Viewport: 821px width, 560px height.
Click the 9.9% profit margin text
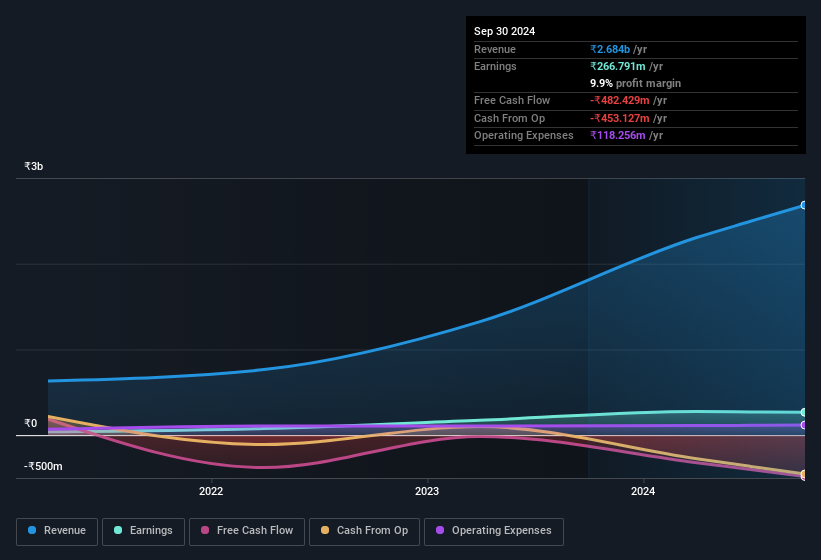pyautogui.click(x=636, y=83)
